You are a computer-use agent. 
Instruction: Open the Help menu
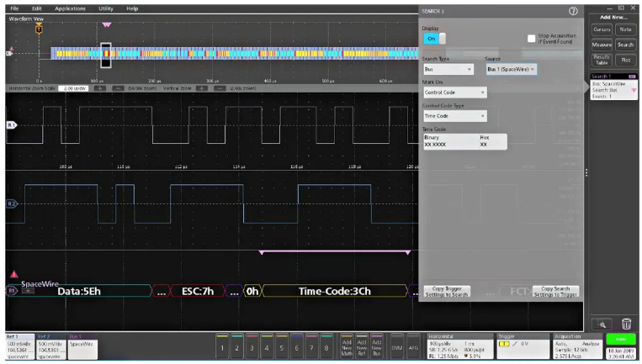(x=132, y=8)
